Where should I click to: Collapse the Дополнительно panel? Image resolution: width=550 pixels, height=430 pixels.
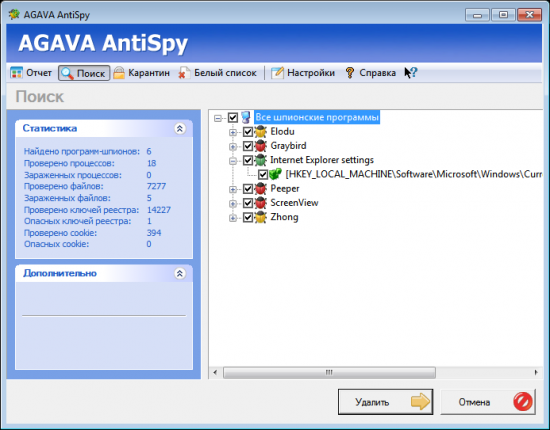180,274
